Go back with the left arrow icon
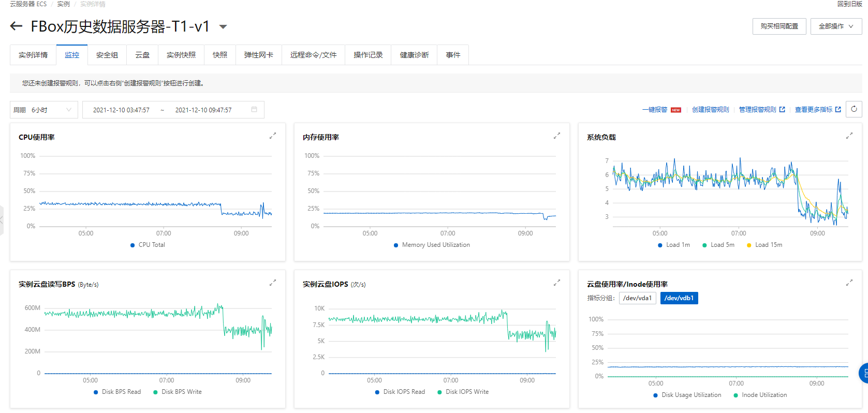Image resolution: width=868 pixels, height=413 pixels. (x=16, y=26)
